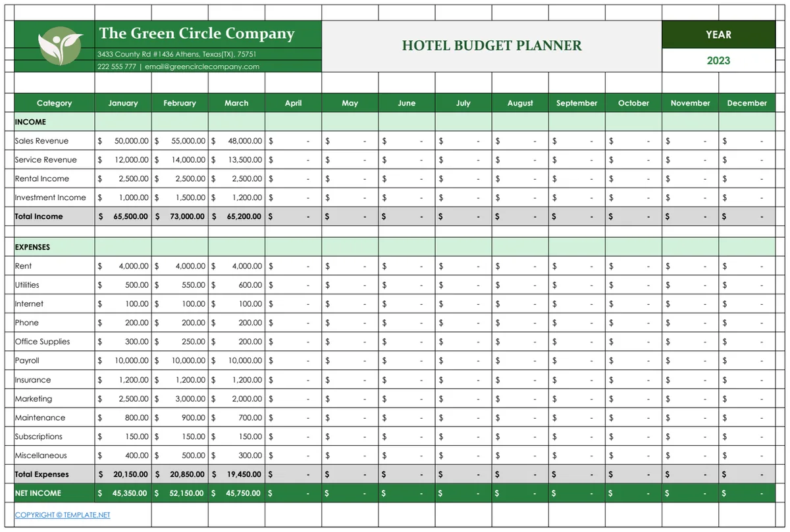Select the phone and email contact line
Screen dimensions: 790x532
point(178,66)
